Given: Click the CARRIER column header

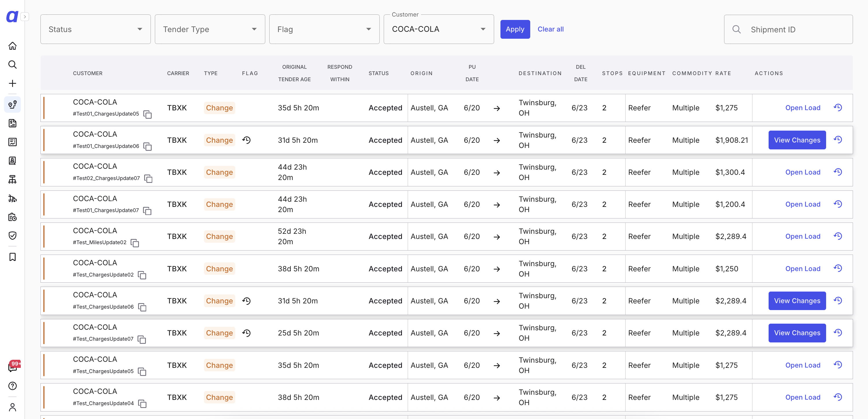Looking at the screenshot, I should [x=178, y=73].
